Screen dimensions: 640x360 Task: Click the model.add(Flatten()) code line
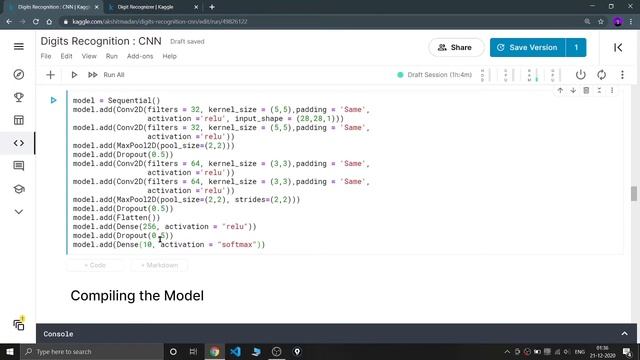[116, 218]
